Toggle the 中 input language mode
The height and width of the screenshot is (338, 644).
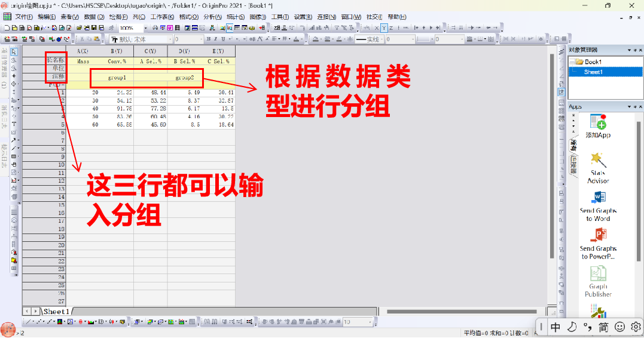point(556,327)
